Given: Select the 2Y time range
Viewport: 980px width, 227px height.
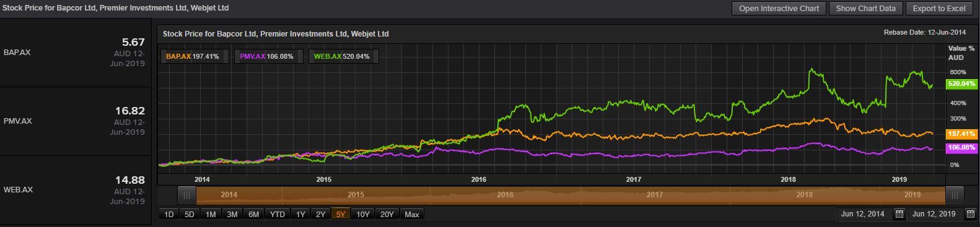Looking at the screenshot, I should pyautogui.click(x=320, y=214).
